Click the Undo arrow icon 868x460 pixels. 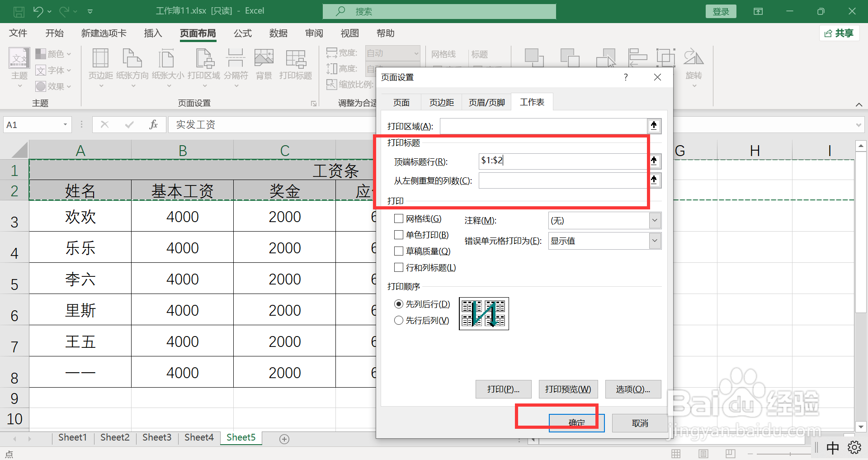38,12
